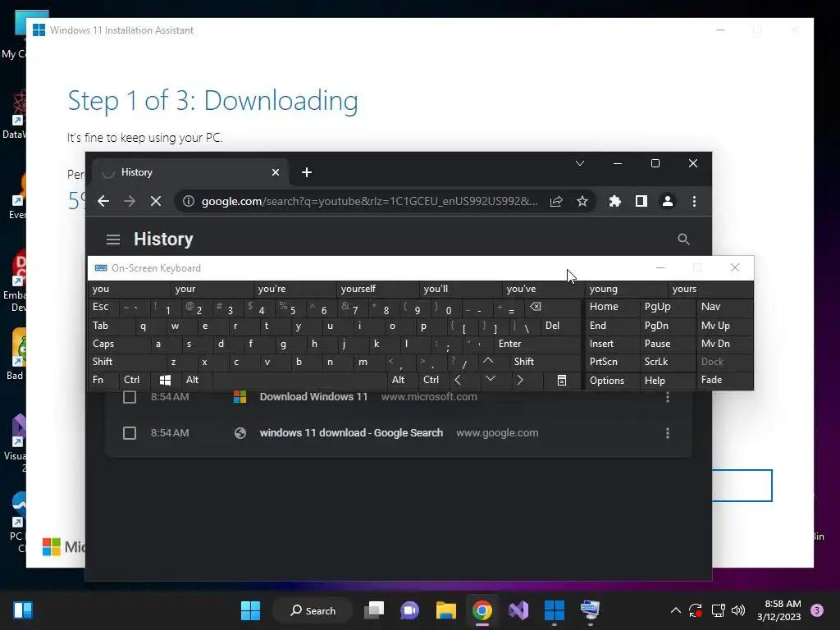The width and height of the screenshot is (840, 630).
Task: Stop page loading in Chrome
Action: 156,202
